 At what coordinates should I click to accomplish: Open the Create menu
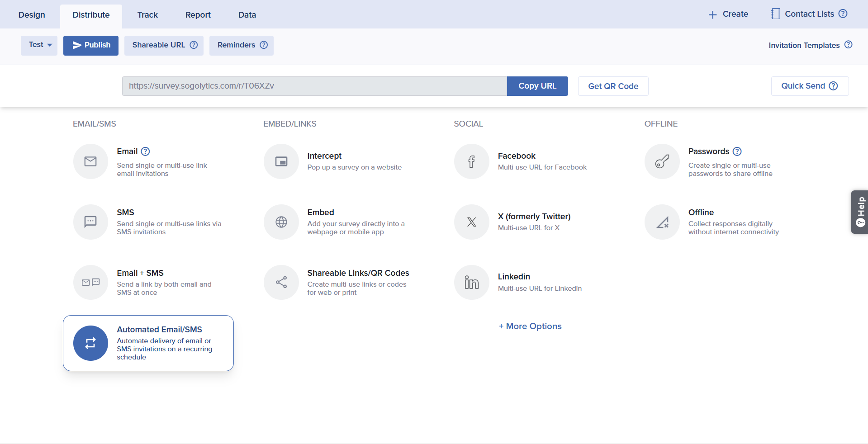click(x=728, y=14)
